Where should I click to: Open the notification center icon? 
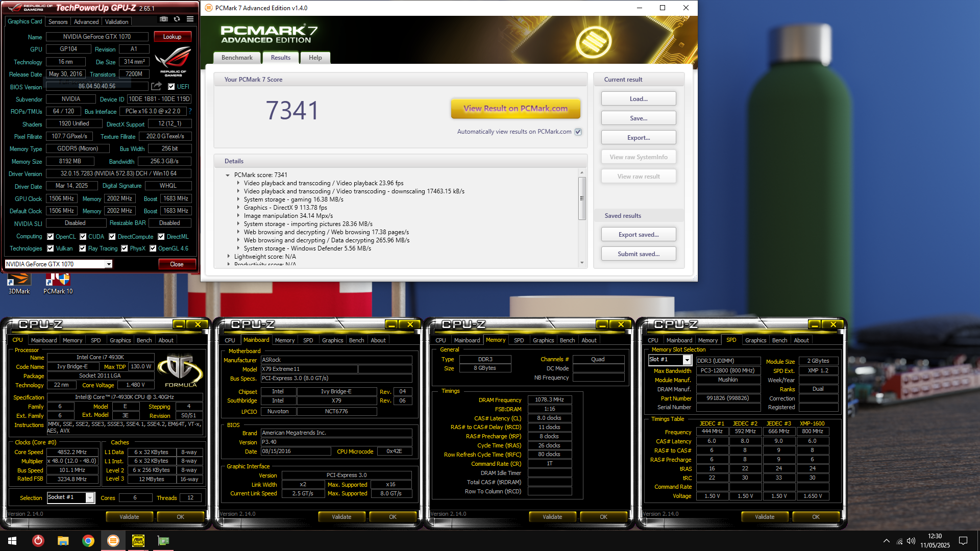tap(963, 541)
